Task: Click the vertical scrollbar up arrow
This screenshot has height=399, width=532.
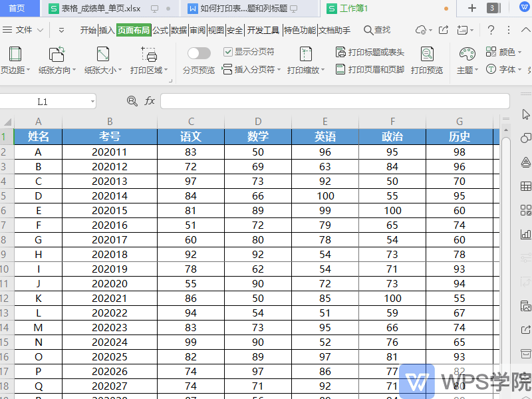Action: coord(506,130)
